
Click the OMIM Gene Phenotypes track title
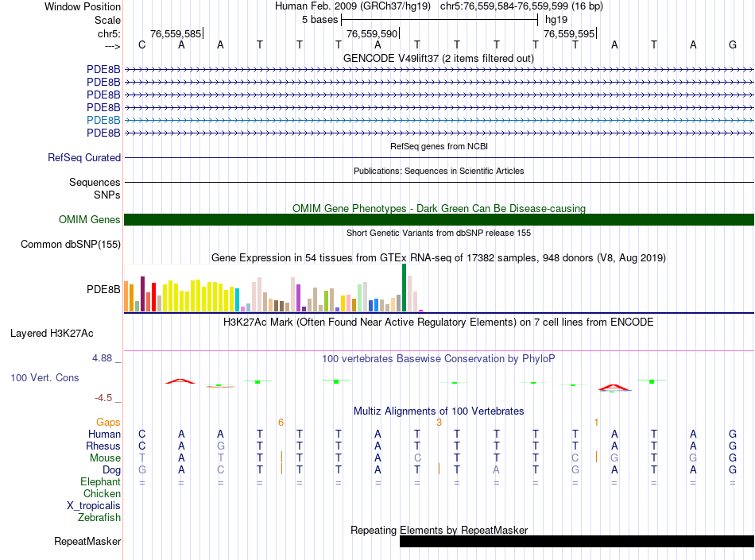click(x=439, y=208)
